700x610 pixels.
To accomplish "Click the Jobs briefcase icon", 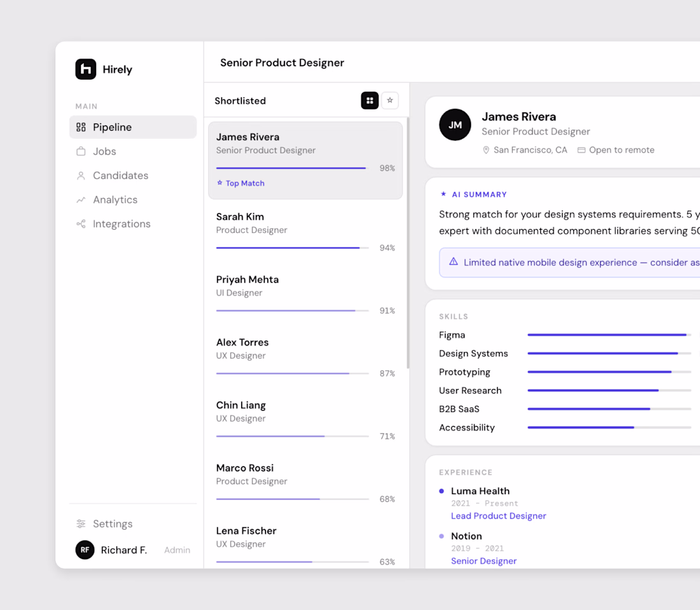I will click(81, 152).
